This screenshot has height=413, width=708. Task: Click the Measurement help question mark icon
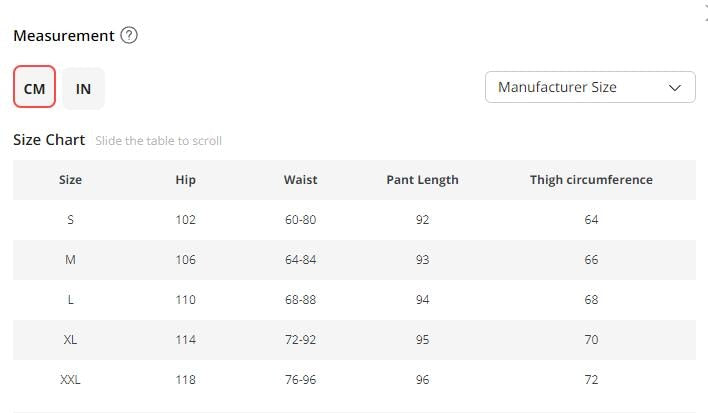pyautogui.click(x=129, y=35)
